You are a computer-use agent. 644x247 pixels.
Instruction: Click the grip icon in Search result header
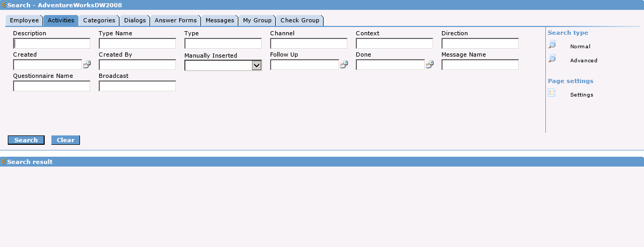[4, 162]
